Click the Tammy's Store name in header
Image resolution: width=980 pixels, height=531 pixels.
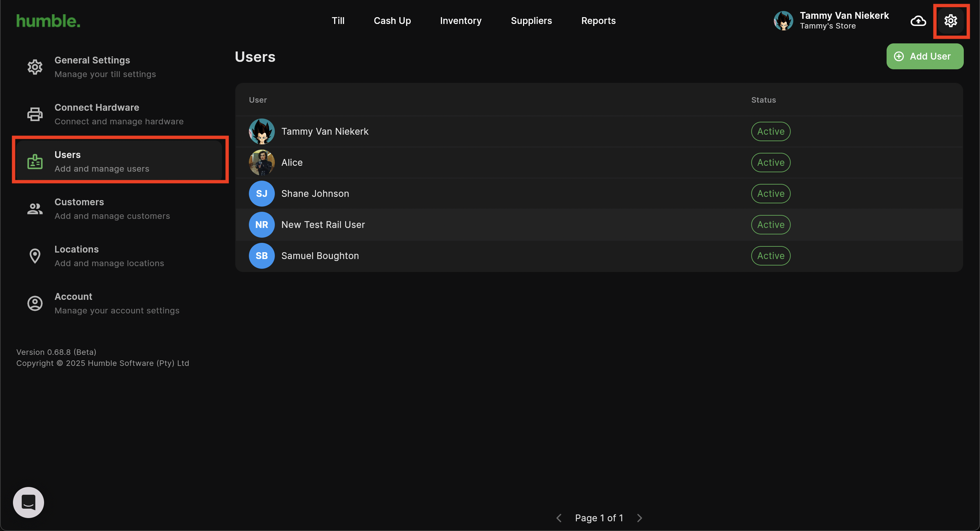(827, 26)
